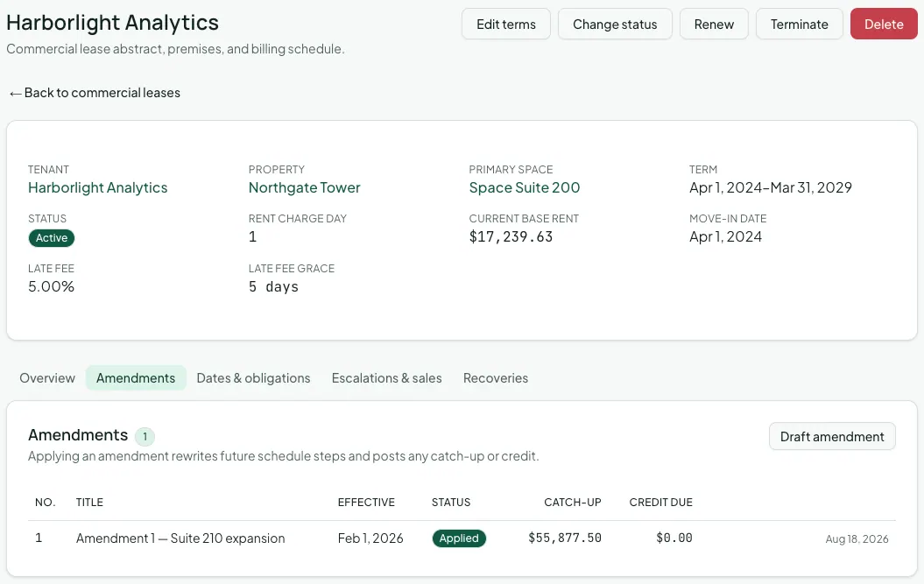Go back to commercial leases
Screen dimensions: 924x584
tap(95, 93)
